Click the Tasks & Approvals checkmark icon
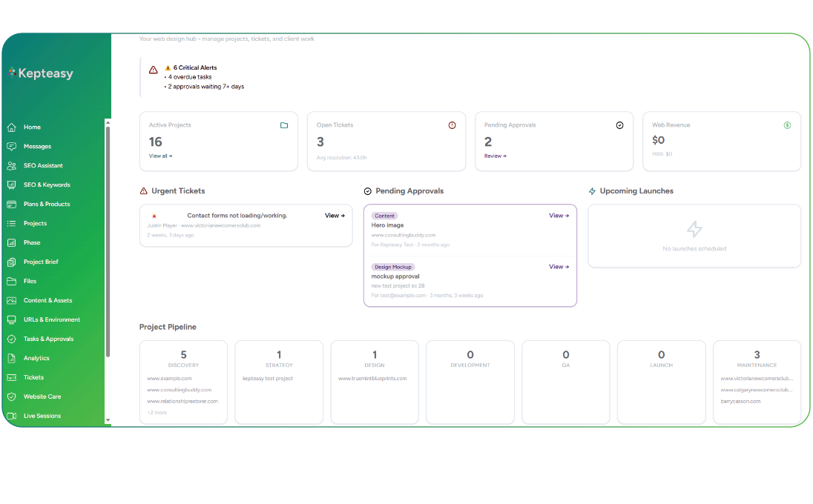Screen dimensions: 813x504 (x=11, y=339)
